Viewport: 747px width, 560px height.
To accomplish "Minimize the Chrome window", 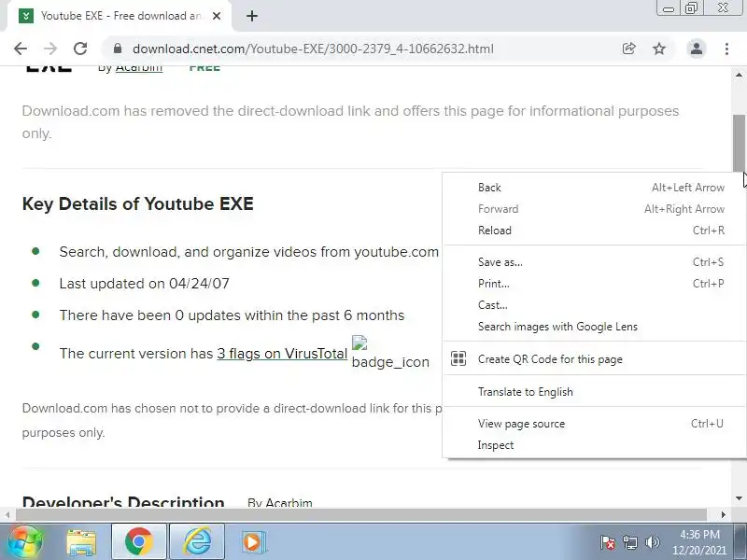I will click(669, 8).
